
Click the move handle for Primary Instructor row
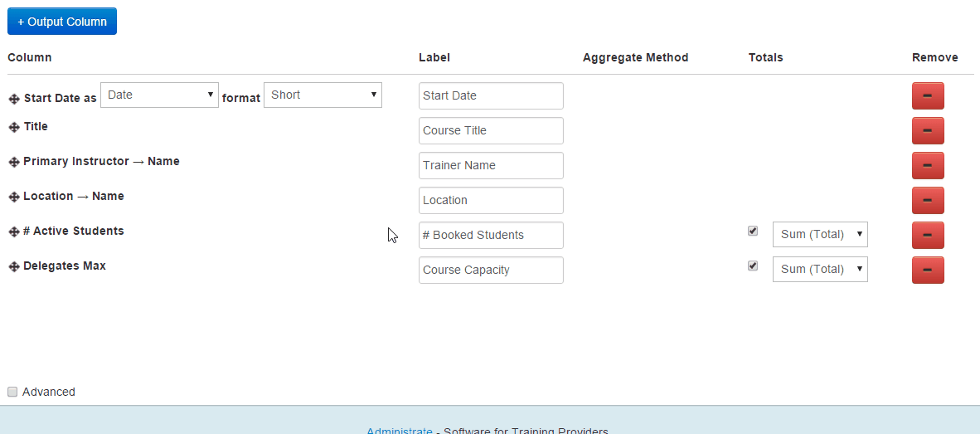(x=14, y=162)
